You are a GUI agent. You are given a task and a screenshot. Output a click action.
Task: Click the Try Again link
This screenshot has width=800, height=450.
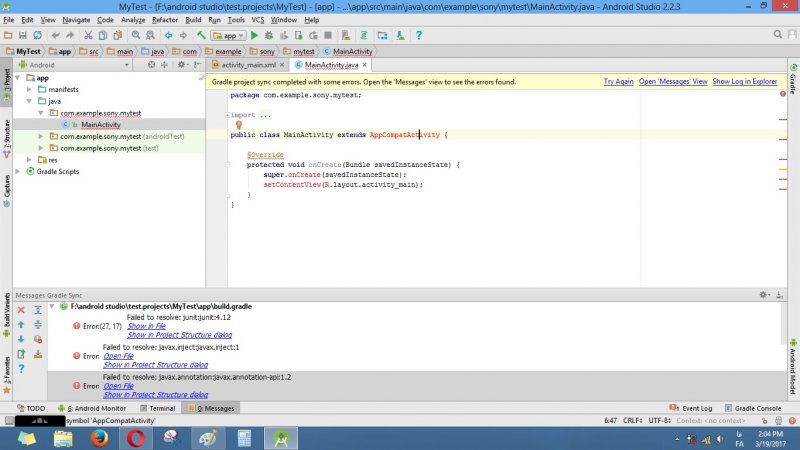pos(618,81)
